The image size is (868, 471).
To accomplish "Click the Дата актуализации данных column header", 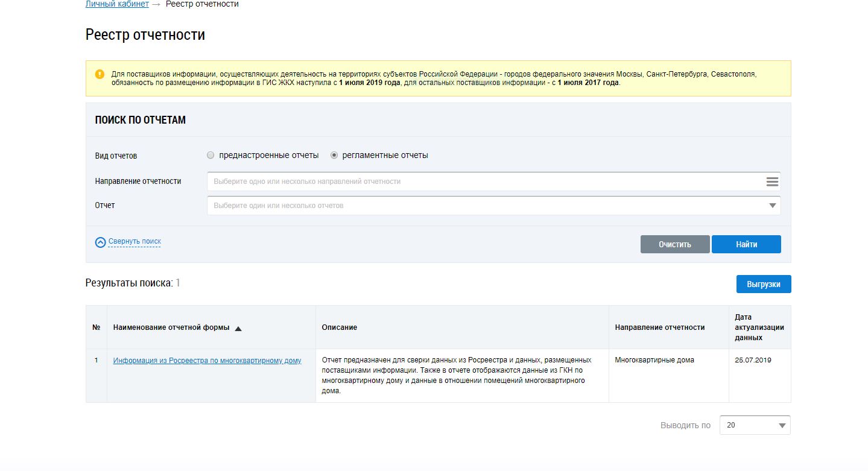I will [x=759, y=327].
